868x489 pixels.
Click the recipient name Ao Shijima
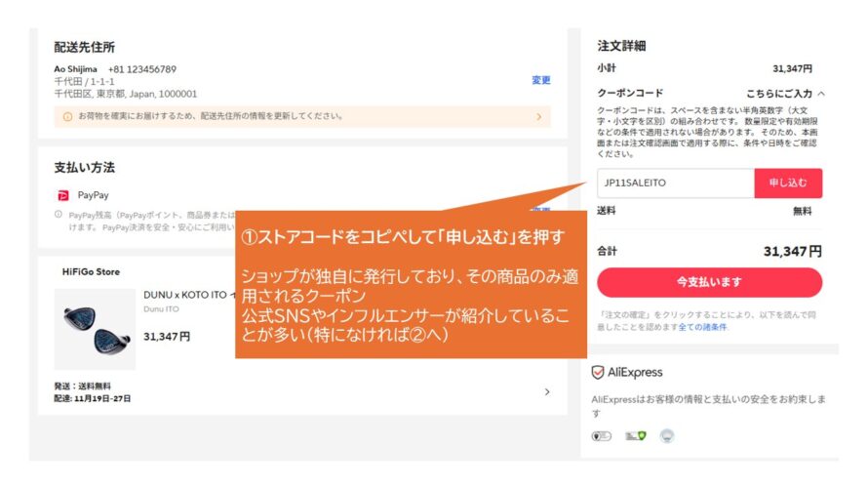(75, 69)
